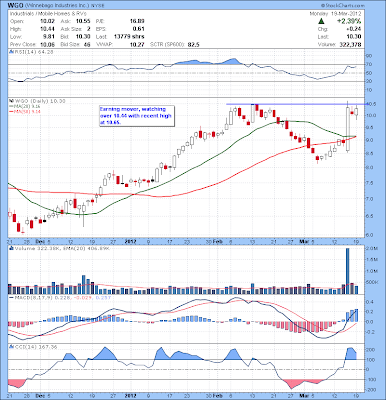This screenshot has width=386, height=400.
Task: Click the date Monday 19-Mar-2012
Action: pyautogui.click(x=335, y=14)
